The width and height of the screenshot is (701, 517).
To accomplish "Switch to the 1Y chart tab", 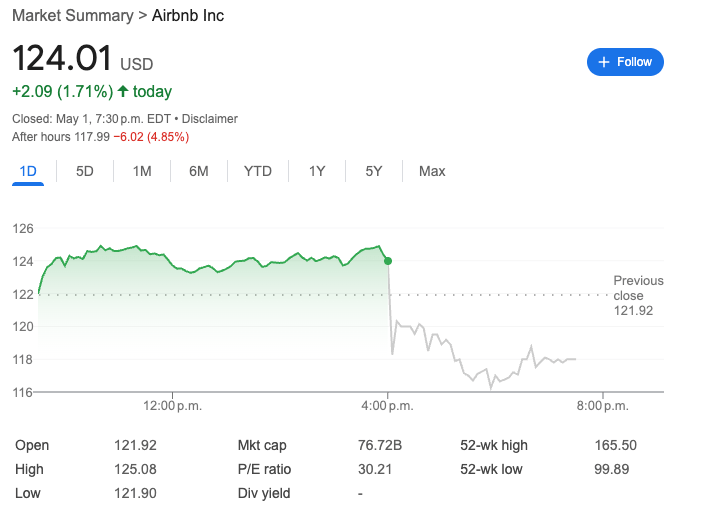I will (317, 171).
